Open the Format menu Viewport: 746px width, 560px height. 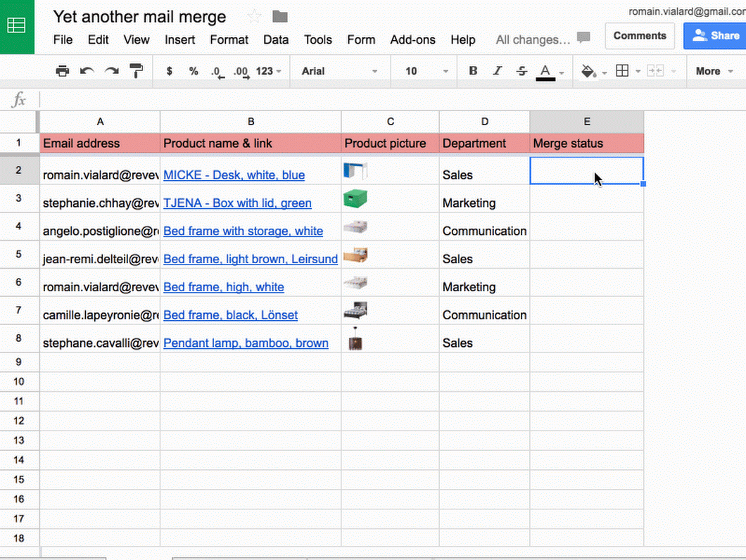pyautogui.click(x=229, y=40)
